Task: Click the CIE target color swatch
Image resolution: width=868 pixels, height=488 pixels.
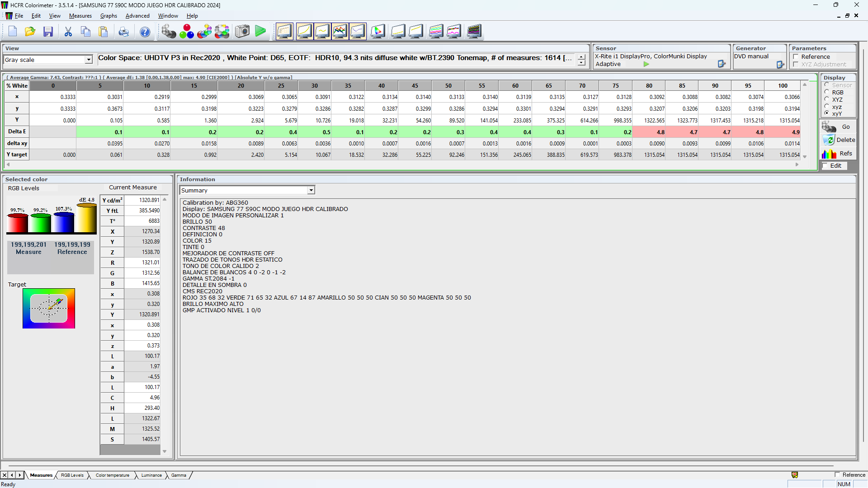Action: [49, 309]
